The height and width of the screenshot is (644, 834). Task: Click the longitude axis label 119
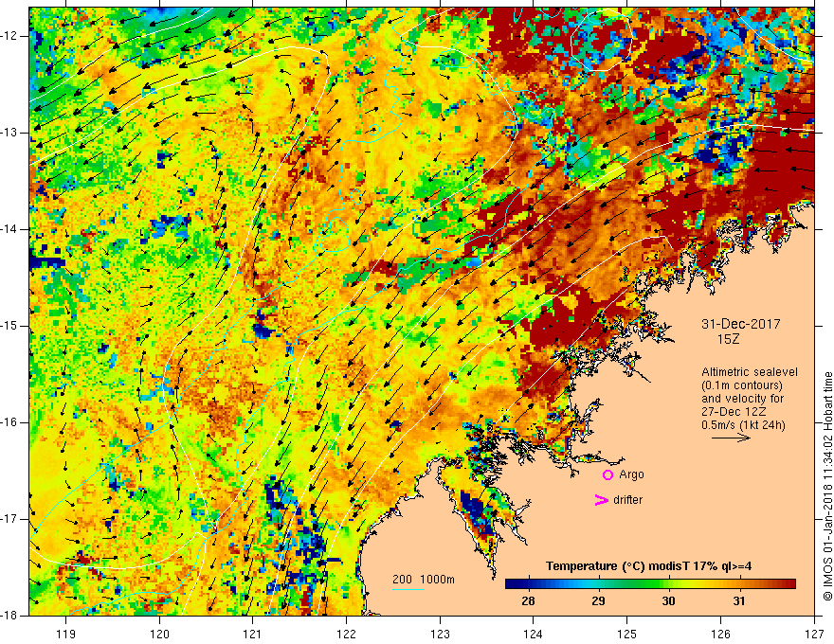(x=66, y=634)
